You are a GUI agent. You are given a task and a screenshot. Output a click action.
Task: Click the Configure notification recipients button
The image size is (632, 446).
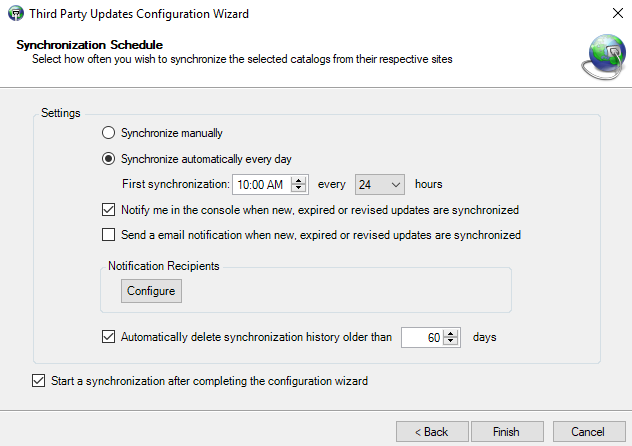151,291
